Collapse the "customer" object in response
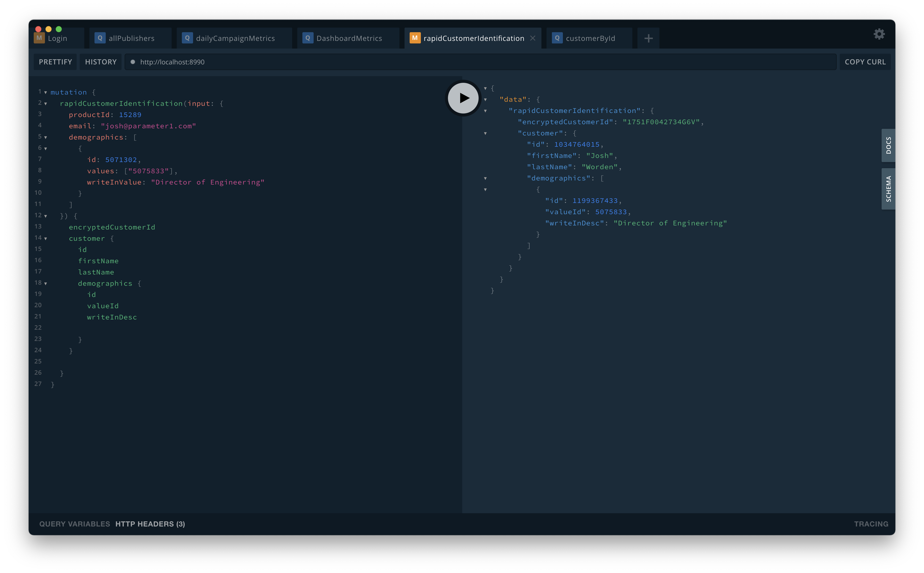 point(485,133)
